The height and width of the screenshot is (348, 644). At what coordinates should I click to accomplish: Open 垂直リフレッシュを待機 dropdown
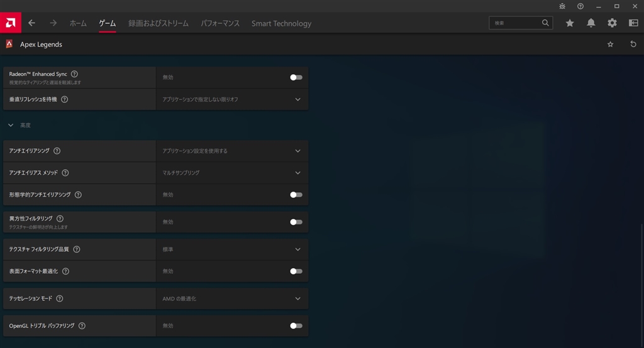click(x=232, y=99)
